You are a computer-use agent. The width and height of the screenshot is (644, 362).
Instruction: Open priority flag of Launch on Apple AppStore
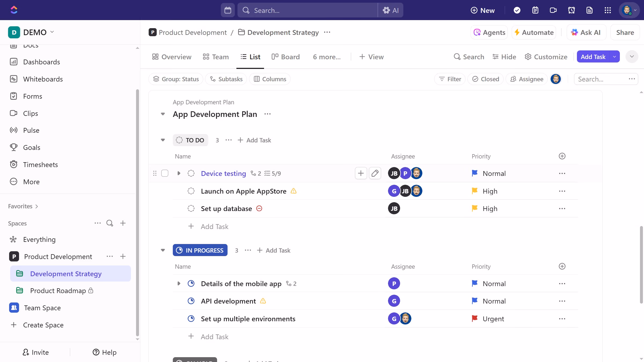click(x=474, y=191)
